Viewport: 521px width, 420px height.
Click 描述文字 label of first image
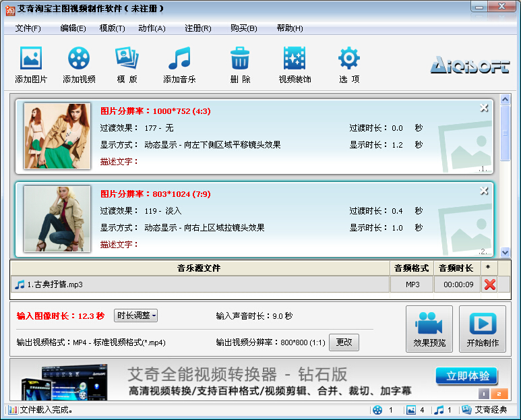[119, 162]
